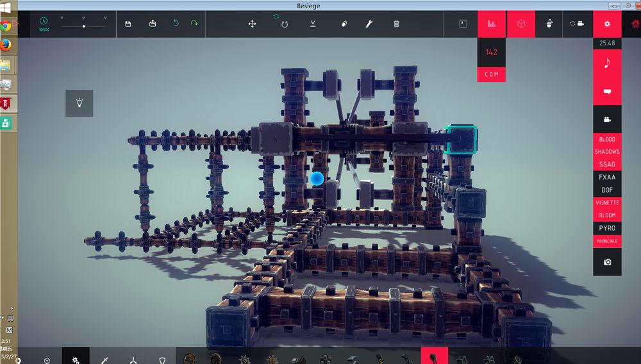Open Chrome from the taskbar
This screenshot has width=641, height=364.
6,26
